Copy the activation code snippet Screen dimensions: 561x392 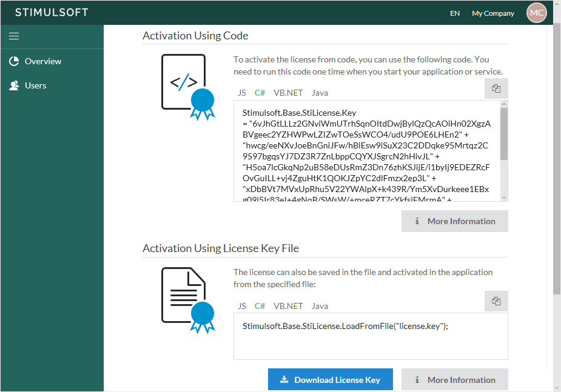(x=496, y=88)
